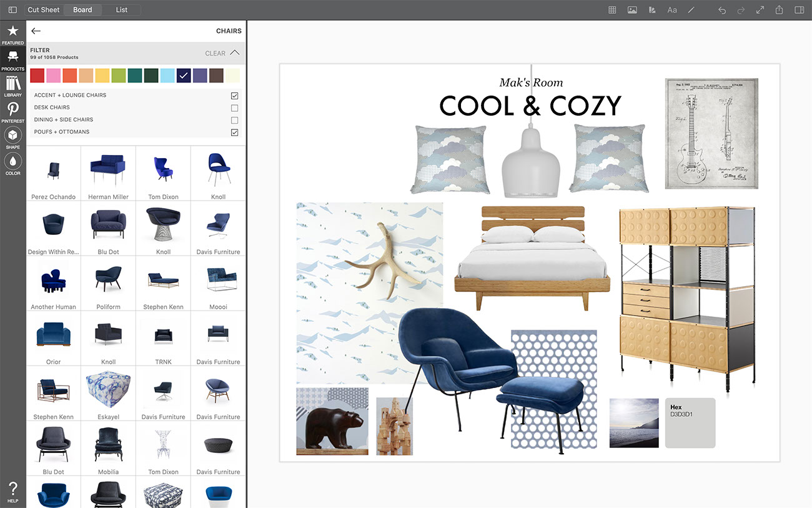Go back using the back arrow

pyautogui.click(x=36, y=31)
